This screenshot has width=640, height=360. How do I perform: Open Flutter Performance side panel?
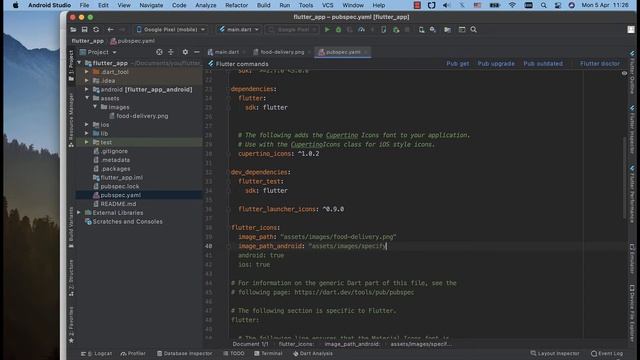[x=632, y=194]
